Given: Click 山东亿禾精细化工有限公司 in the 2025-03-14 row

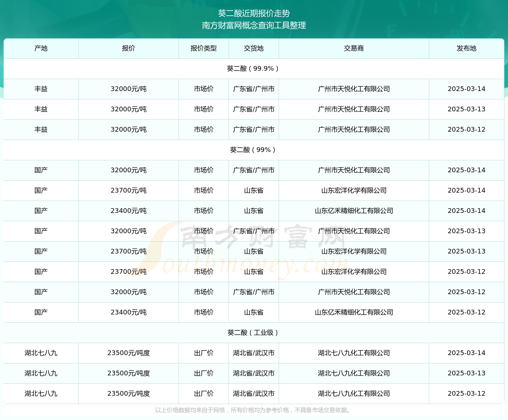Looking at the screenshot, I should tap(354, 211).
